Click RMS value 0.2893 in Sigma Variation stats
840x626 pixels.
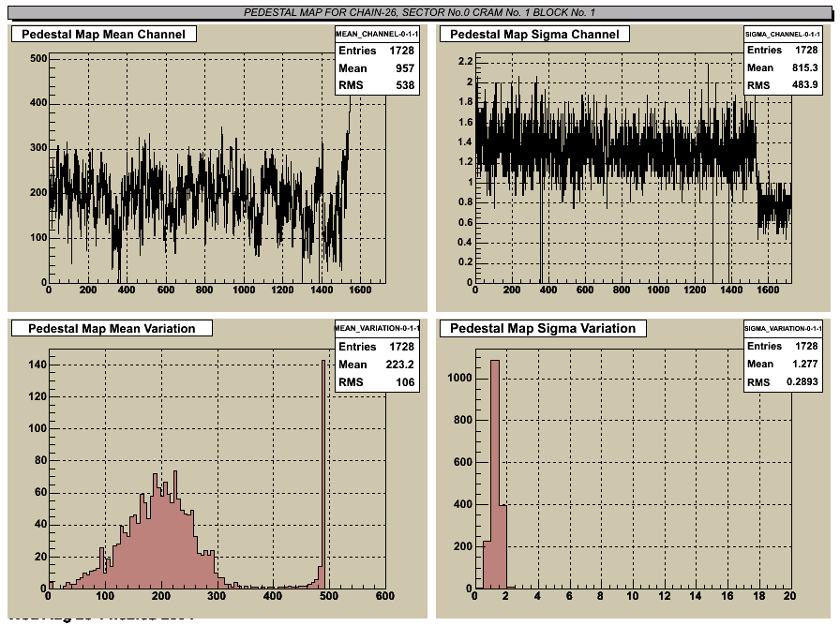click(802, 381)
